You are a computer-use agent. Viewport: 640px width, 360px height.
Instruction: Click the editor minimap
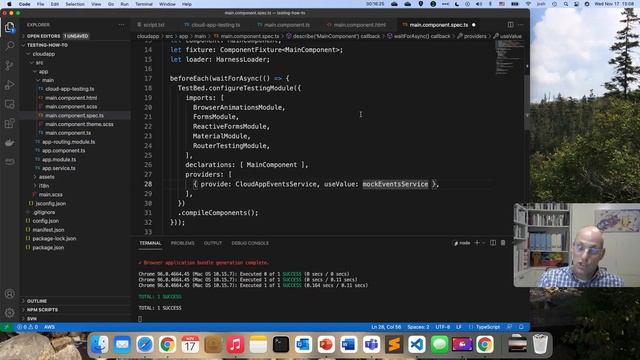(x=510, y=59)
